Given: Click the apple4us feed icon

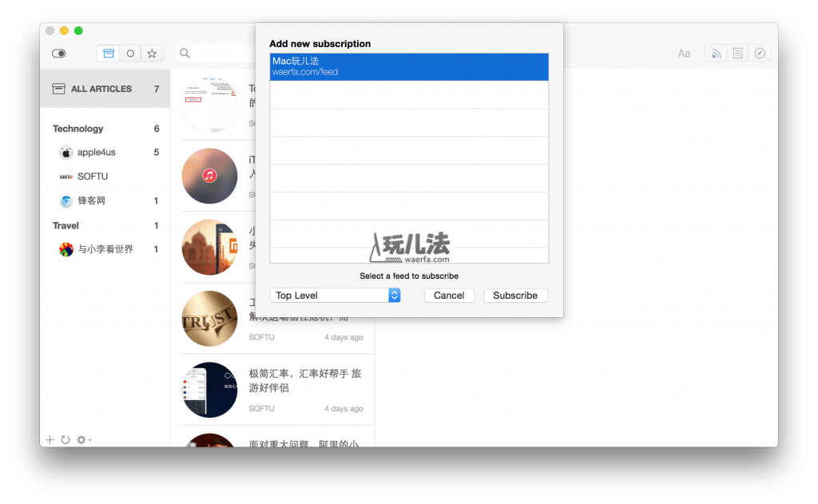Looking at the screenshot, I should point(66,153).
